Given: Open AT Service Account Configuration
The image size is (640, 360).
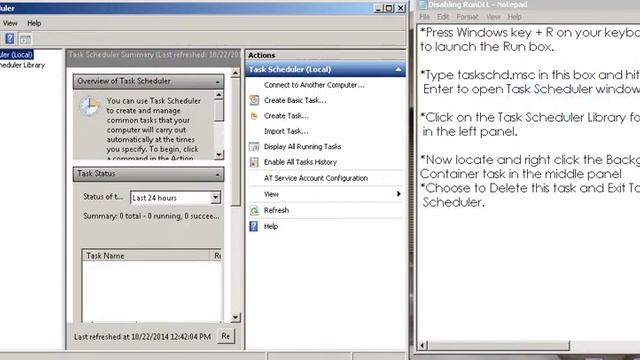Looking at the screenshot, I should pyautogui.click(x=316, y=178).
